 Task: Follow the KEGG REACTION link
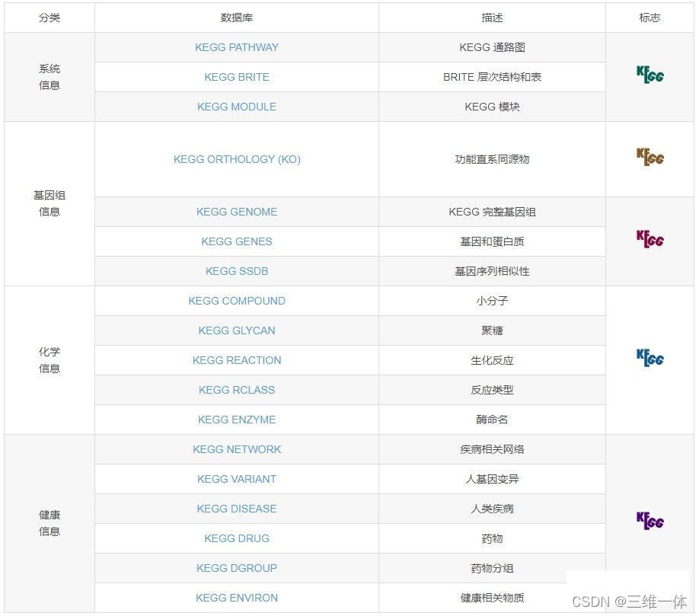(x=237, y=360)
